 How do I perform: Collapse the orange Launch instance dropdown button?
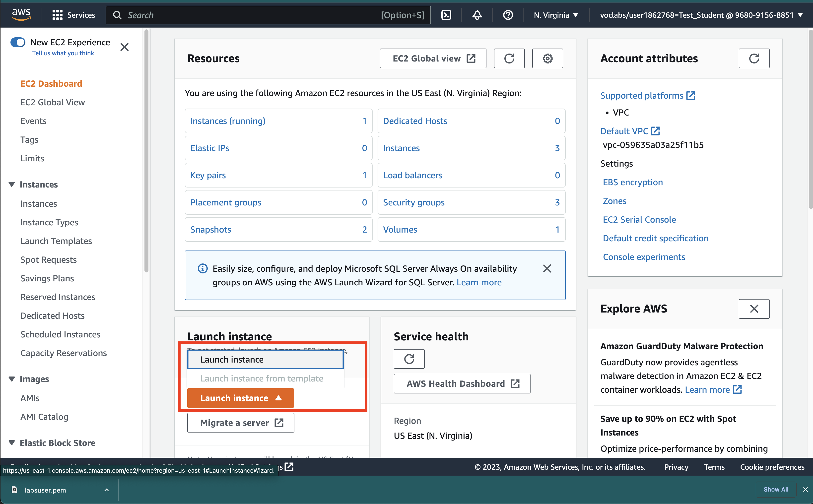(240, 398)
